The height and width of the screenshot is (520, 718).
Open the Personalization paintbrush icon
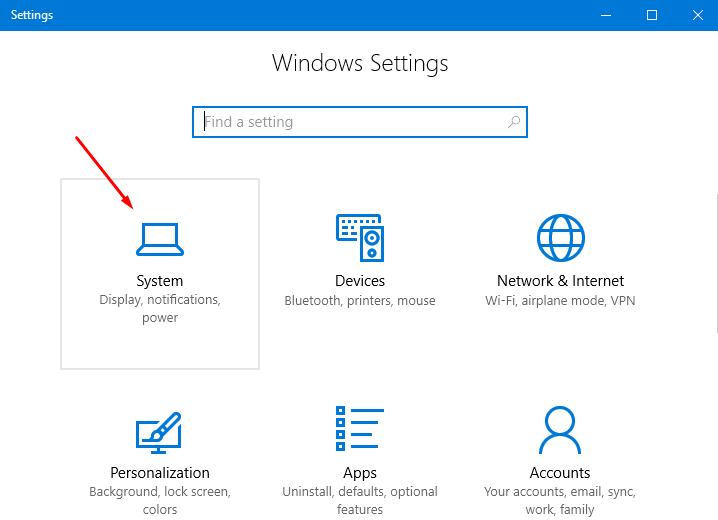[x=159, y=433]
